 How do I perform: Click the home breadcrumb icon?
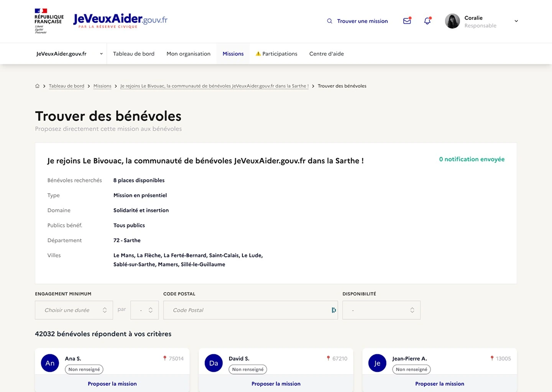(37, 86)
